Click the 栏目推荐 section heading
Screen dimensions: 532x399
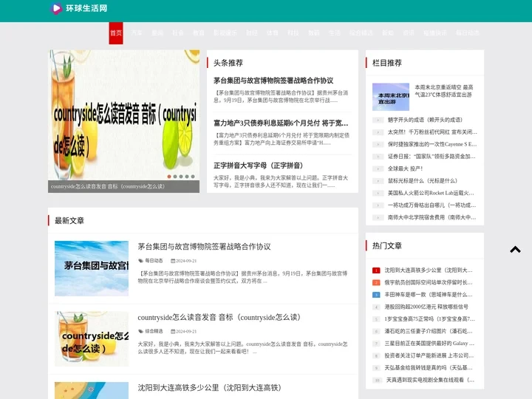386,63
